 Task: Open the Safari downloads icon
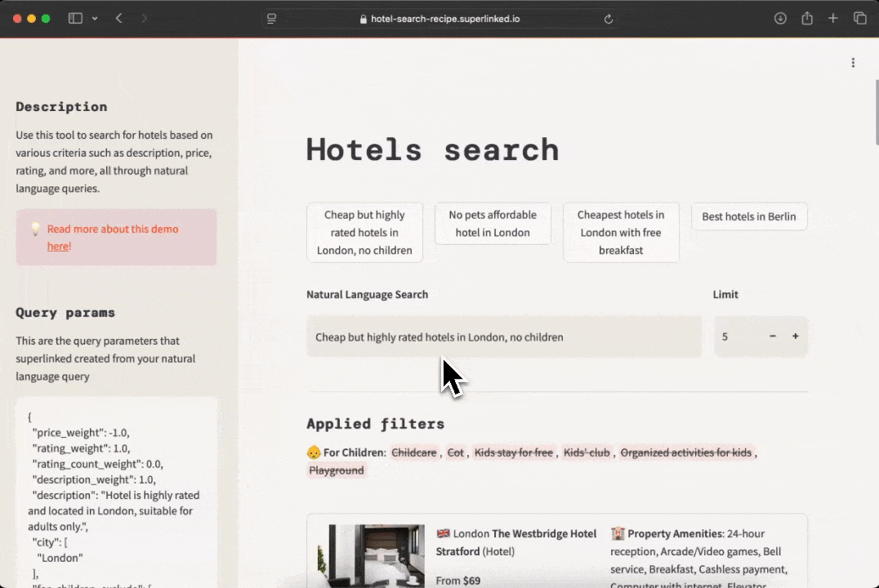coord(780,19)
